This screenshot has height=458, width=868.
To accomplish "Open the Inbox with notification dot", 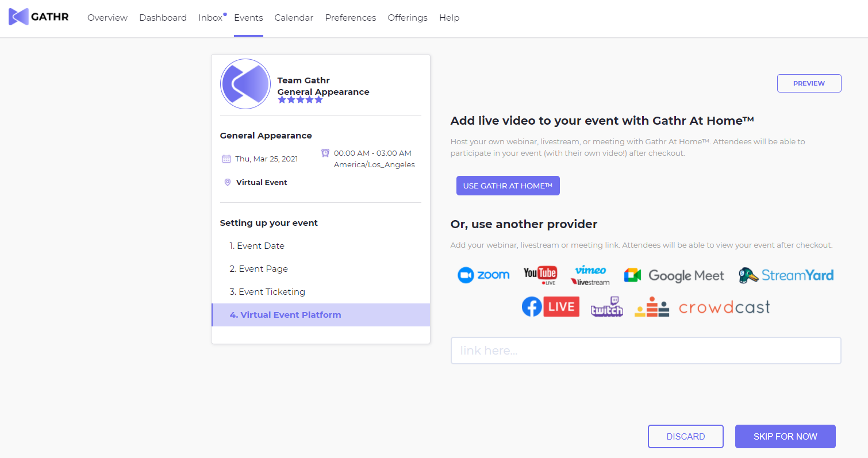I will pyautogui.click(x=212, y=18).
